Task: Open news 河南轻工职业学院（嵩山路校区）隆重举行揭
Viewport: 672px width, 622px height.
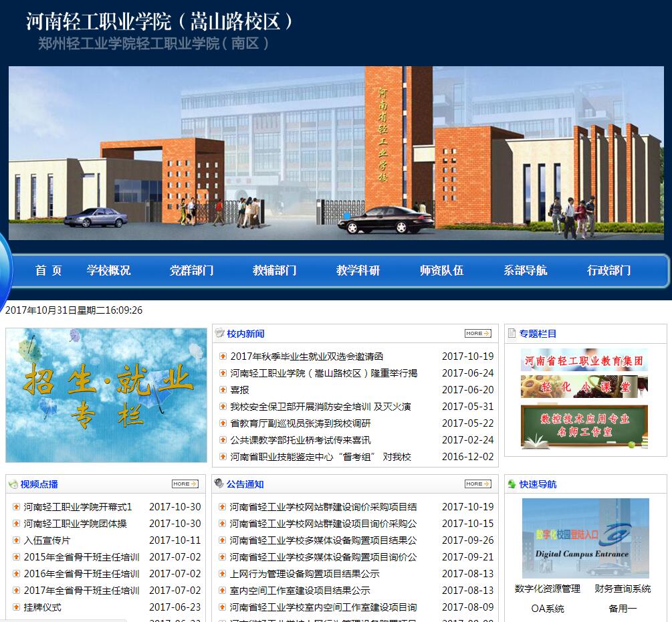Action: [324, 373]
